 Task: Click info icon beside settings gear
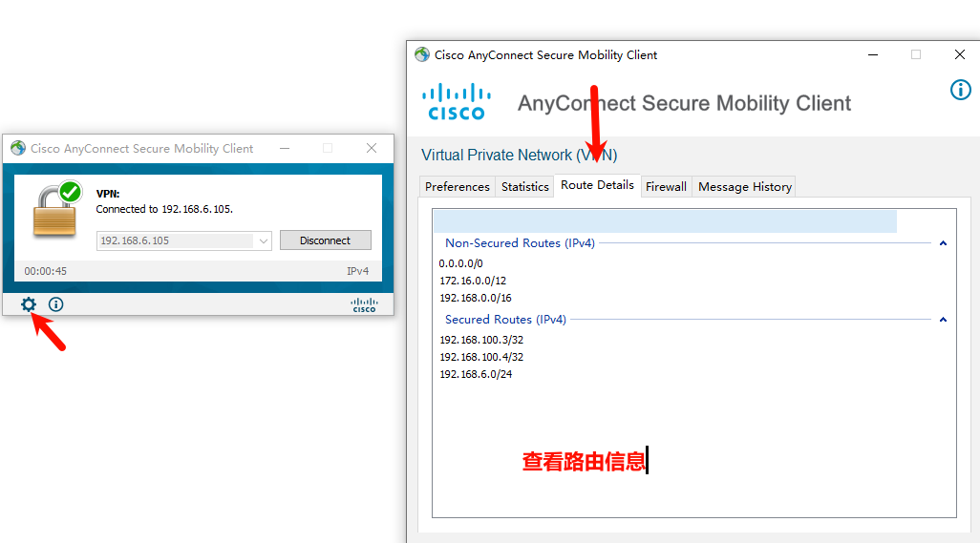(55, 304)
